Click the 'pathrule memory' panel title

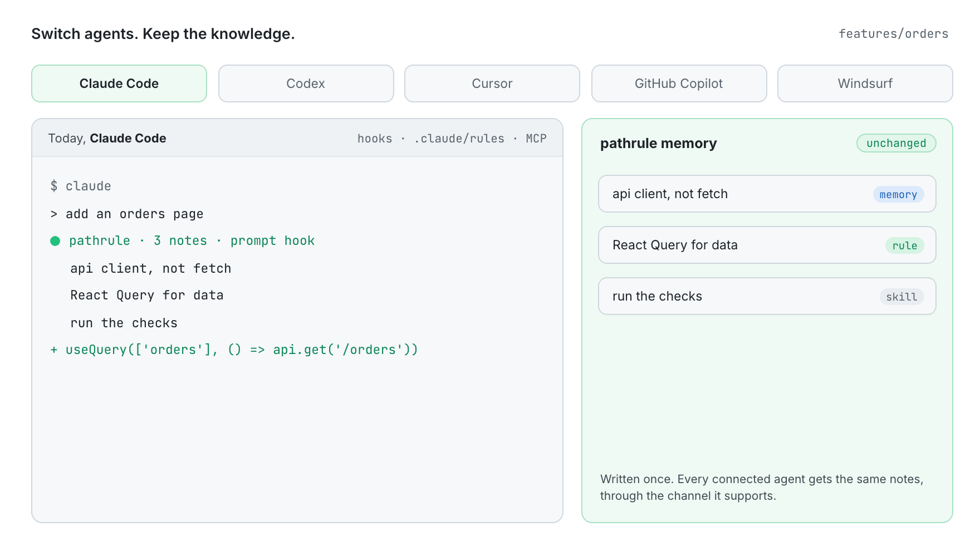tap(658, 144)
